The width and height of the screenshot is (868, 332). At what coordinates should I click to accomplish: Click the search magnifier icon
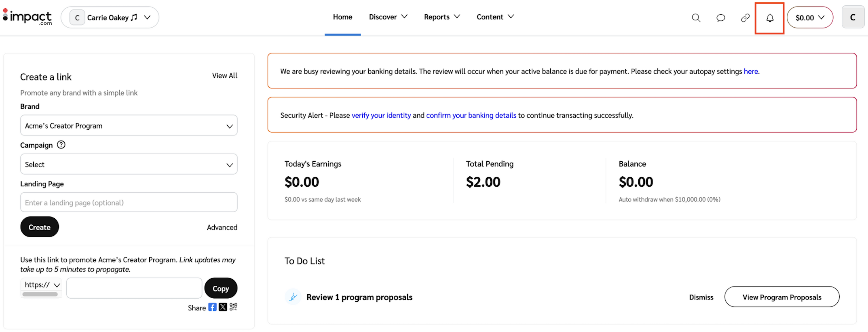point(696,18)
